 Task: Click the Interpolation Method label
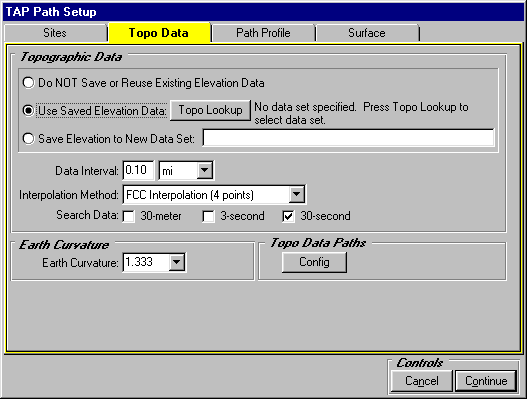pos(69,195)
